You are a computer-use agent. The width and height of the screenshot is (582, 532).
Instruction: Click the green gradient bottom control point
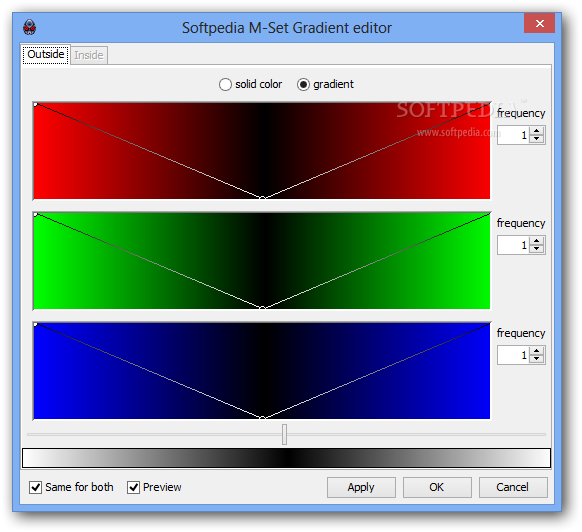point(262,308)
